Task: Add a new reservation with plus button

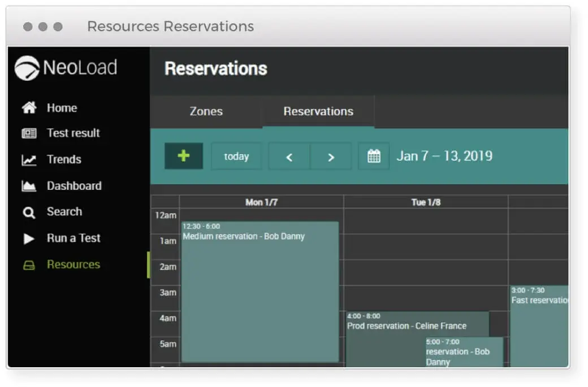Action: pos(183,156)
